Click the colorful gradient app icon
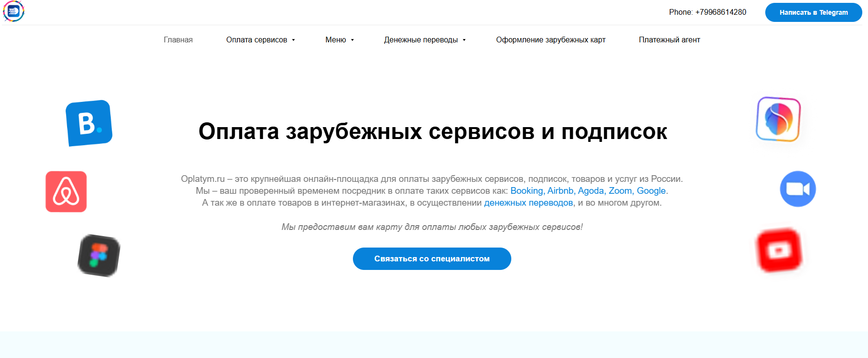Screen dimensions: 868x358 [x=779, y=119]
